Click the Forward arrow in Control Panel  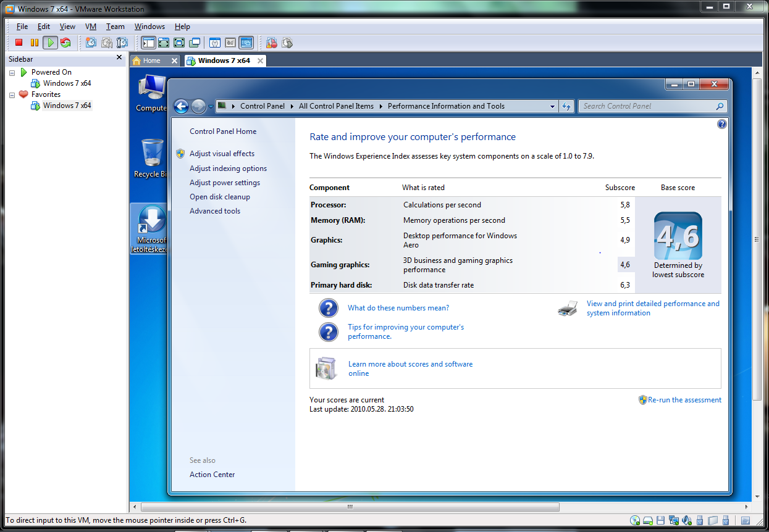pos(198,106)
